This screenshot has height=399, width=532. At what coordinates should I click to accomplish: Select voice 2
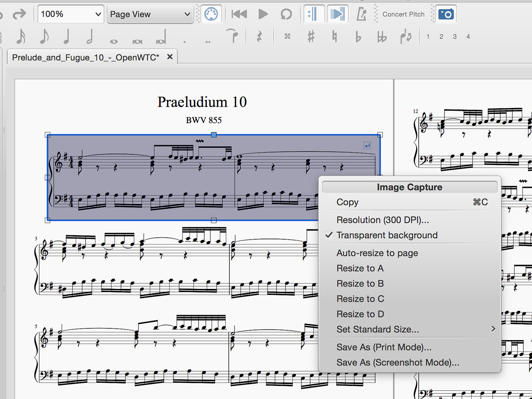click(x=441, y=37)
